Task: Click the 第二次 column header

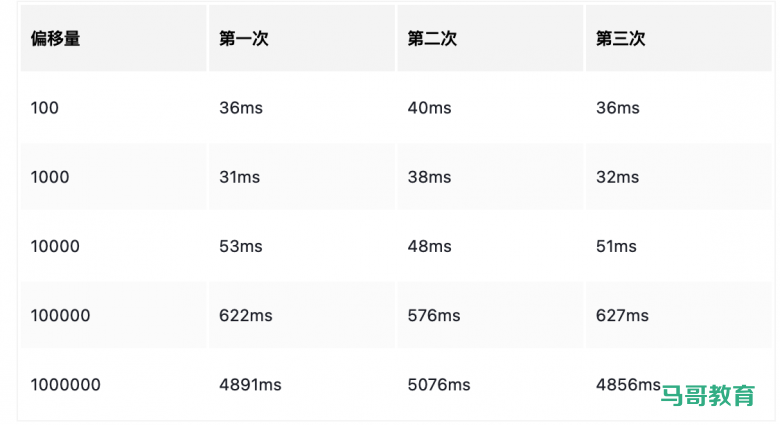Action: pos(432,39)
